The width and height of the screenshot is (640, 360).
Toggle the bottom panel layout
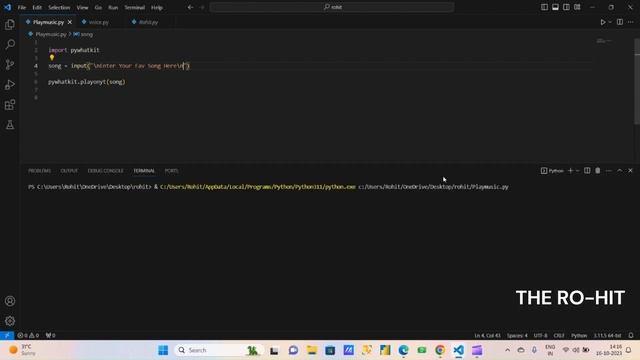tap(555, 7)
